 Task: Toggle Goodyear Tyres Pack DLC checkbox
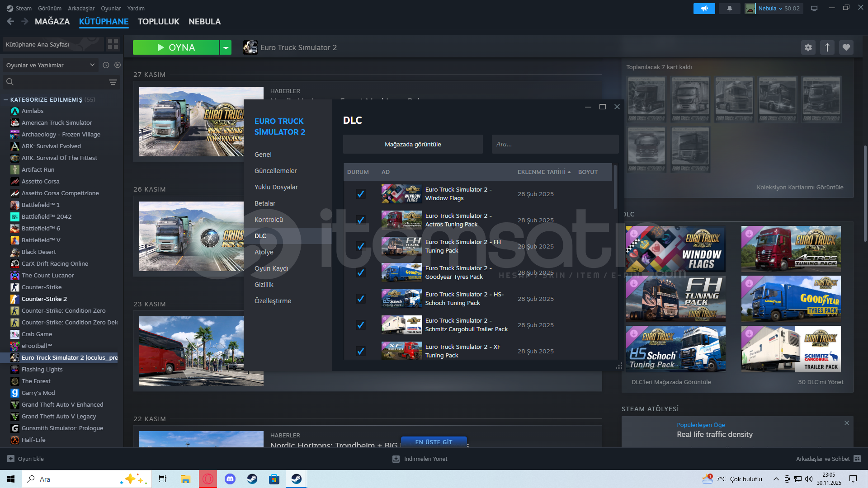click(x=360, y=272)
